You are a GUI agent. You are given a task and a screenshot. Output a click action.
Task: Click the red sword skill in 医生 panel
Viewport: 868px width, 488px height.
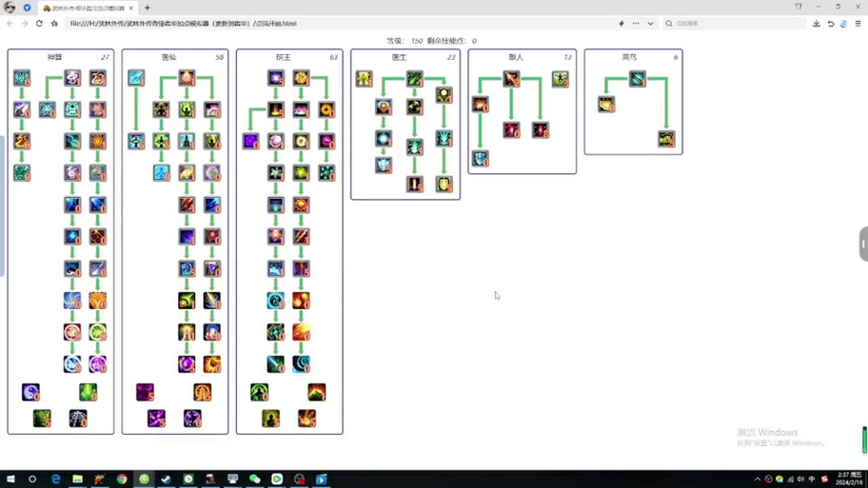(415, 184)
